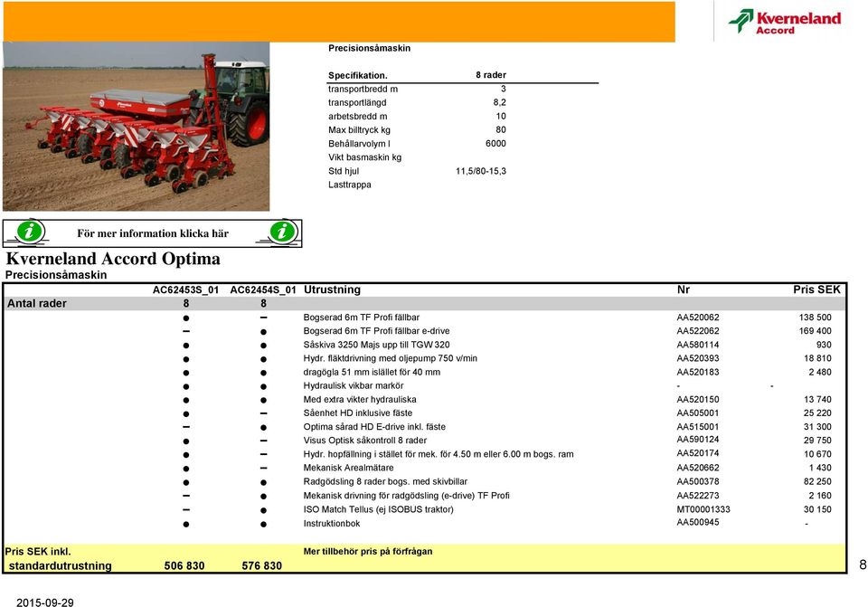Select the 'Specifikation.' header

click(x=358, y=75)
